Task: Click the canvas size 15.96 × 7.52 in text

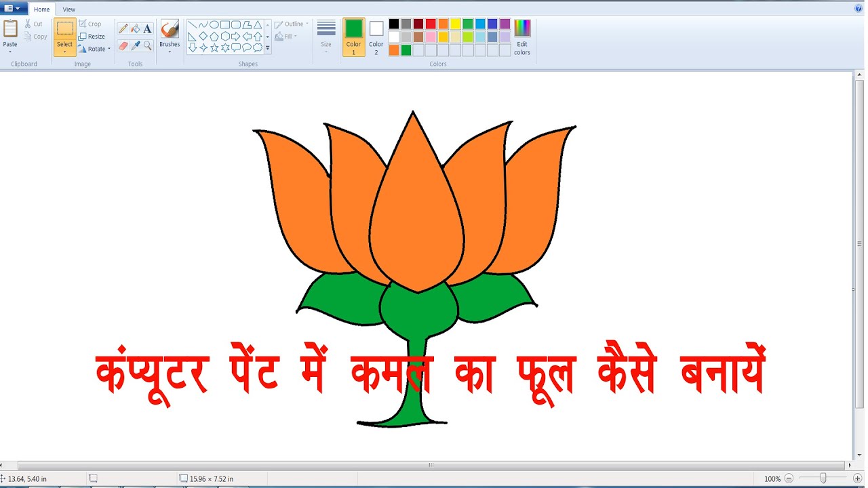Action: 211,479
